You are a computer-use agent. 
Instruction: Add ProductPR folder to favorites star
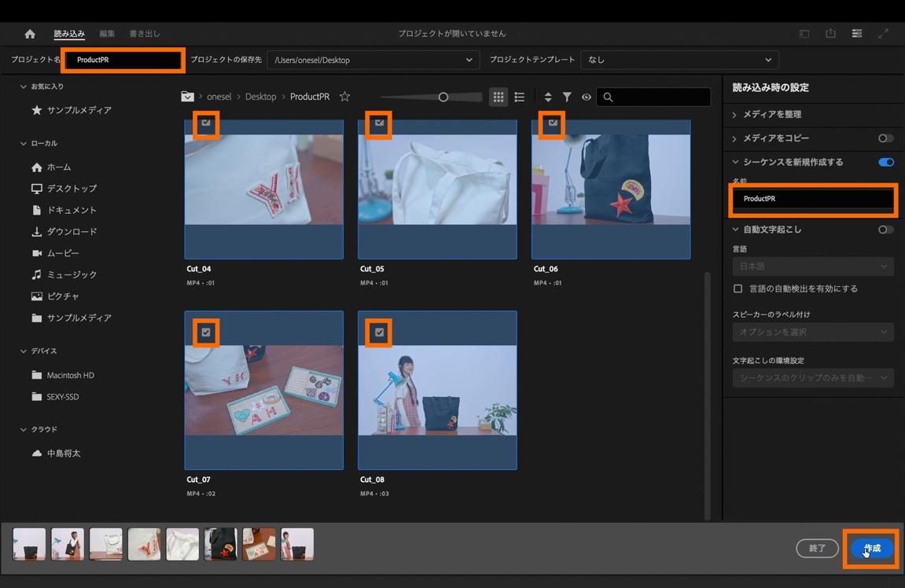pyautogui.click(x=344, y=97)
